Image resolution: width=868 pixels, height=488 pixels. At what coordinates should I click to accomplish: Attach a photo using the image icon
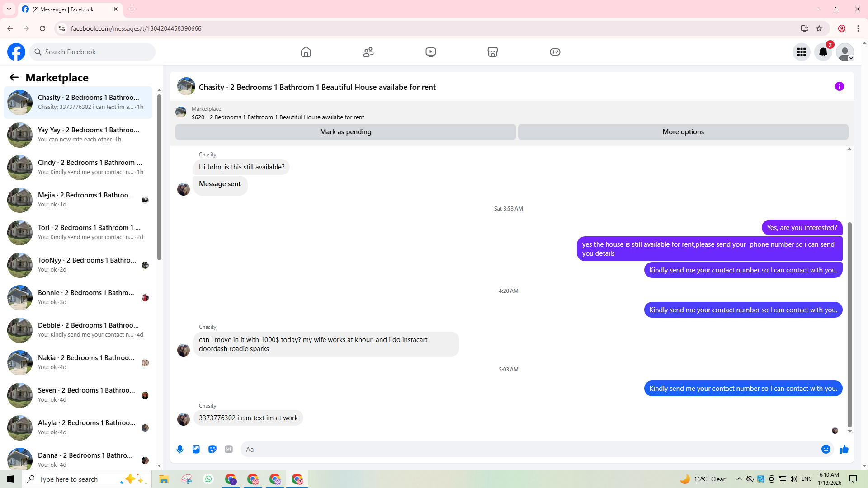196,449
